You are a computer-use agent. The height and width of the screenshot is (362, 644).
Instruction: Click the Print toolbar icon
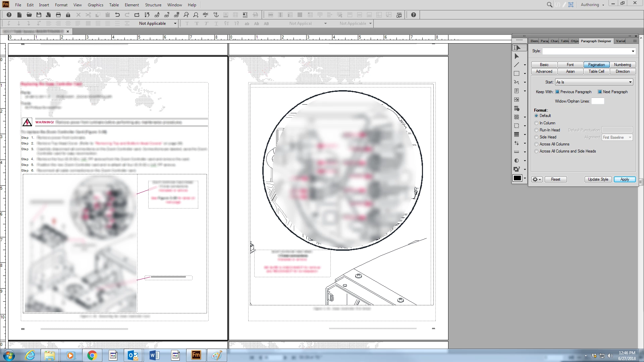(x=58, y=15)
